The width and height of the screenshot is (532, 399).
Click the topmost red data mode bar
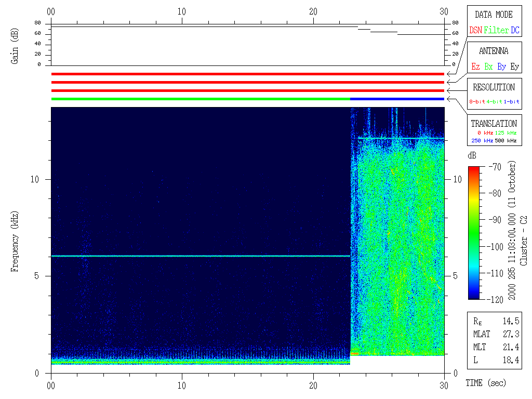248,74
